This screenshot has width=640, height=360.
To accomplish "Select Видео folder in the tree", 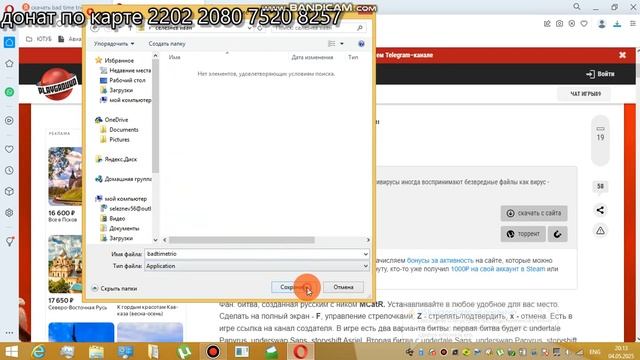I will (117, 218).
